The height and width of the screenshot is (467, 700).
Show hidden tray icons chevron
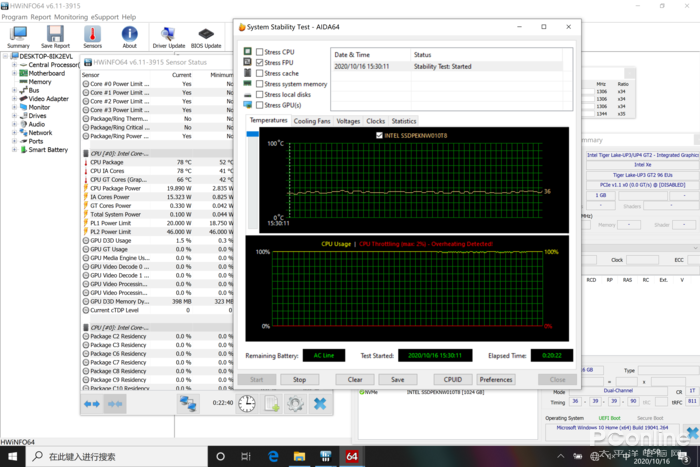[561, 456]
